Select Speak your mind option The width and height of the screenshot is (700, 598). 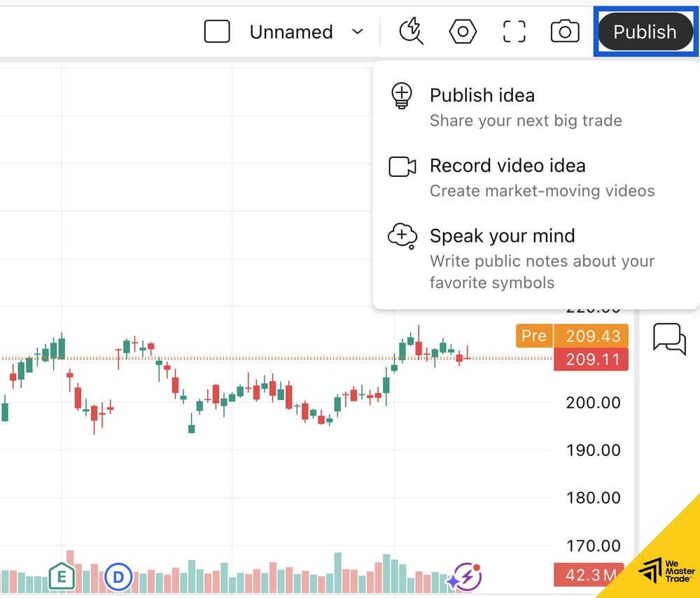(x=502, y=236)
